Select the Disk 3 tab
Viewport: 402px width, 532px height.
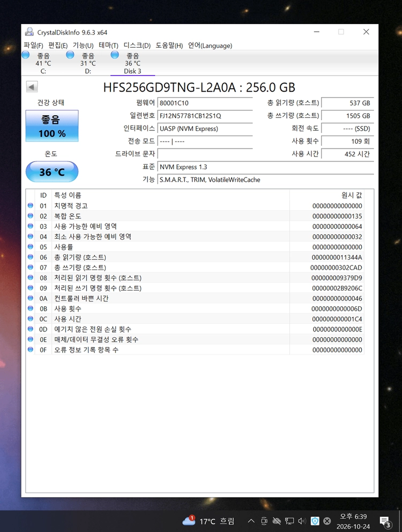pyautogui.click(x=132, y=63)
